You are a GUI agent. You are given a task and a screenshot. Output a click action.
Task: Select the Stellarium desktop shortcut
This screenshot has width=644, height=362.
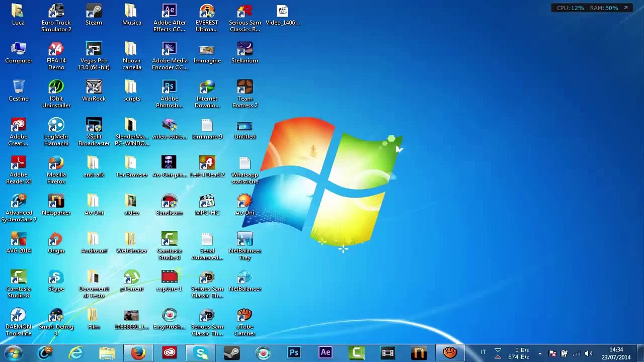[245, 53]
